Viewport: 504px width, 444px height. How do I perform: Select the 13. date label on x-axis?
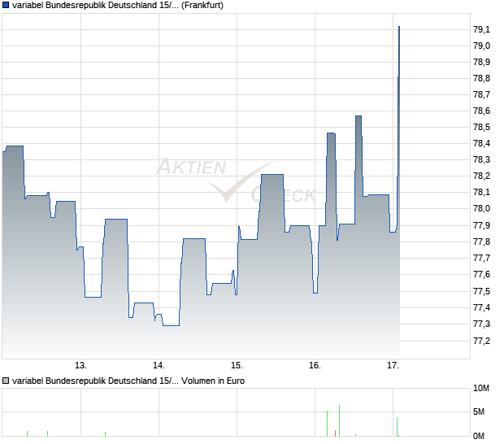click(80, 365)
